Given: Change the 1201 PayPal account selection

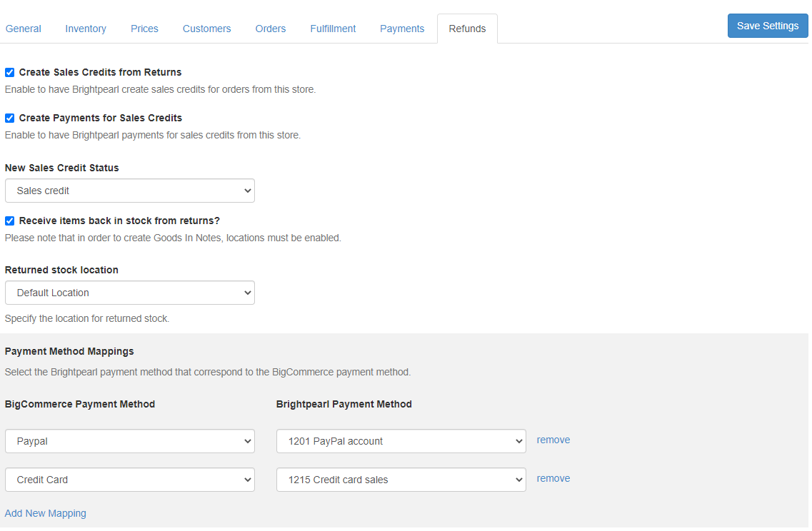Looking at the screenshot, I should pos(401,441).
